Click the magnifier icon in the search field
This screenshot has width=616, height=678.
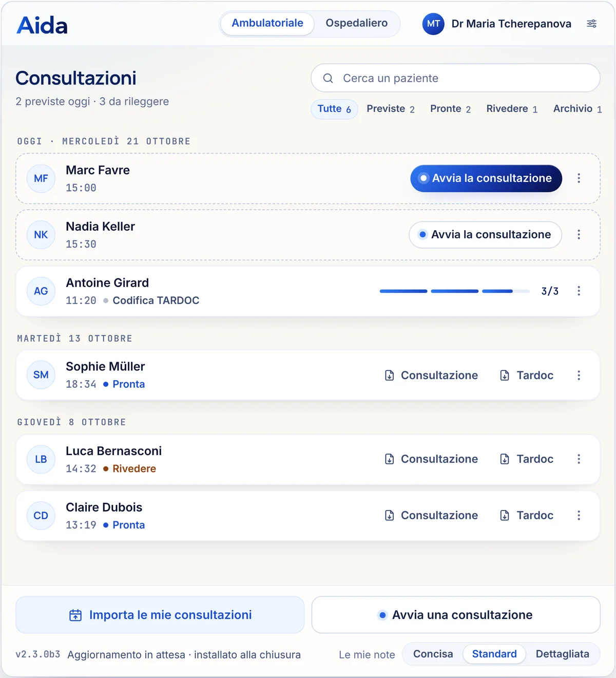coord(328,79)
